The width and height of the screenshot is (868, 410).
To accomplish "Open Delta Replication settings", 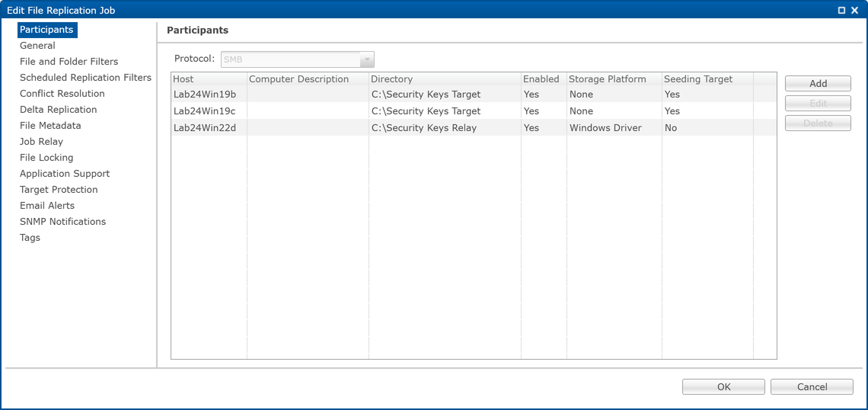I will pyautogui.click(x=58, y=110).
